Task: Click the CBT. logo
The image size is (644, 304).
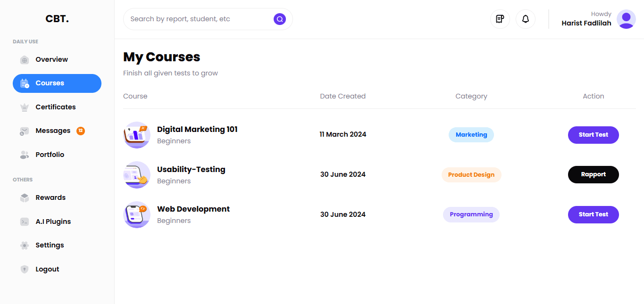Action: 57,19
